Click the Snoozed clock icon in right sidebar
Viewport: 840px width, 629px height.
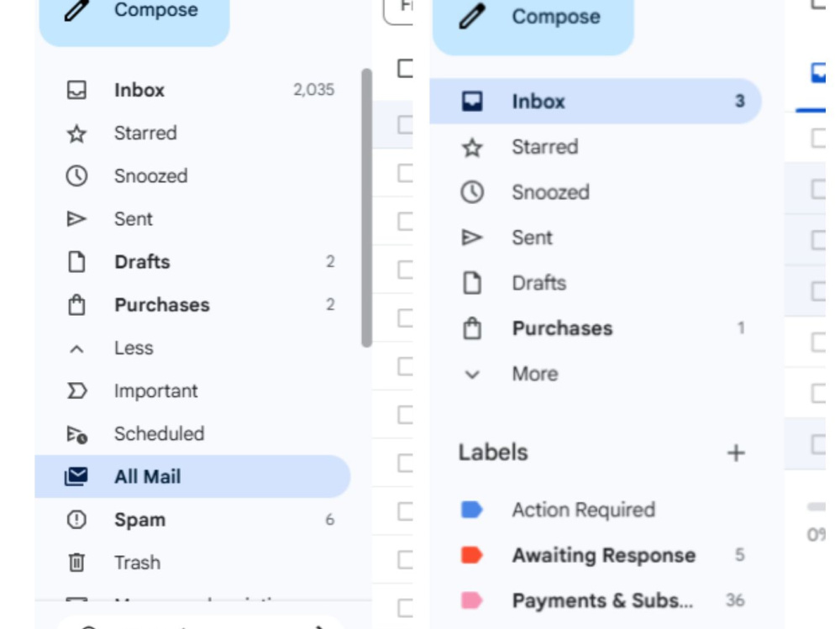point(472,192)
